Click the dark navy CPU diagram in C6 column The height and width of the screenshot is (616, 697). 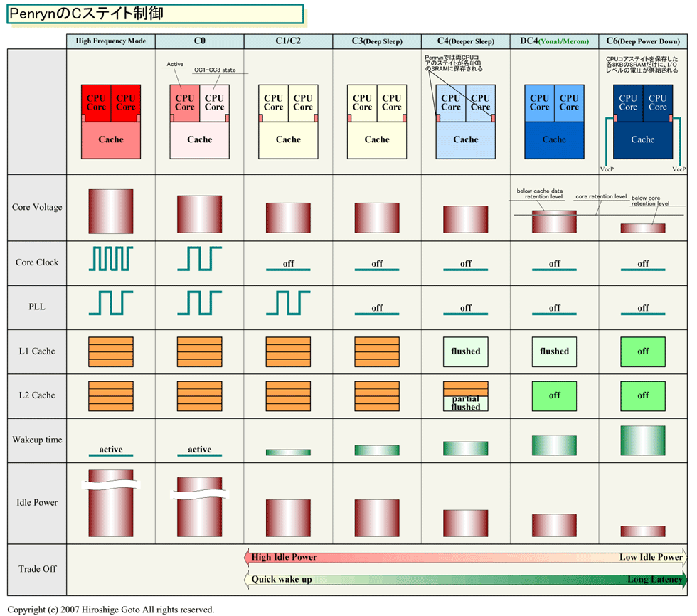(643, 122)
